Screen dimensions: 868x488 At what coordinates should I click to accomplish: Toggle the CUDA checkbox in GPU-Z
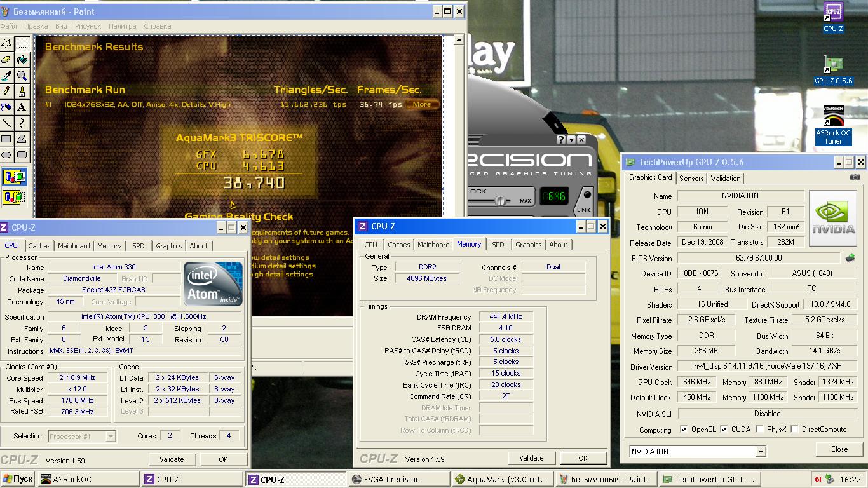[x=724, y=430]
